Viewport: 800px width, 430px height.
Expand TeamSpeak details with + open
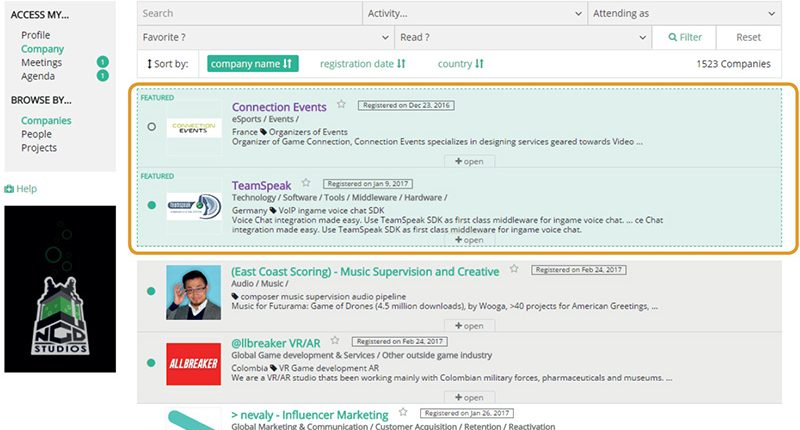click(x=469, y=240)
